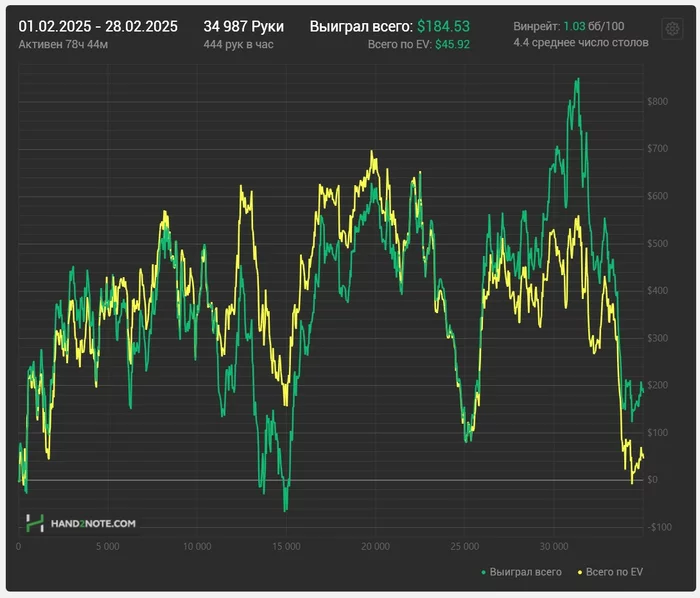Click '4.4 среднее число столов' text
Screen dimensions: 700x598
pyautogui.click(x=581, y=42)
